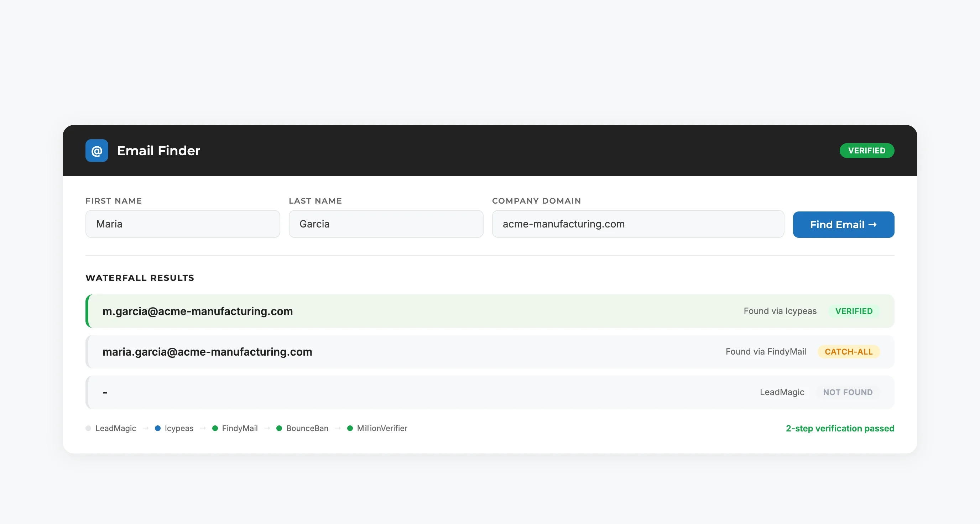The width and height of the screenshot is (980, 524).
Task: Click the arrow between LeadMagic and Icypeas
Action: (145, 428)
